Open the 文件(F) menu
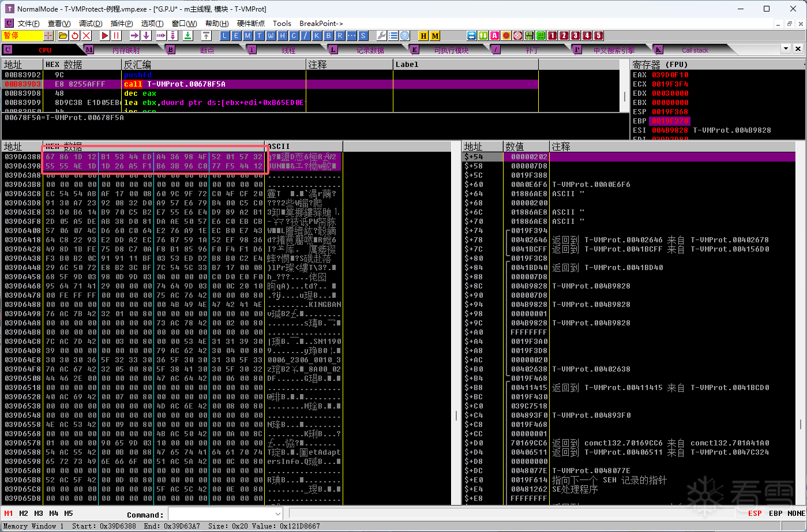This screenshot has width=807, height=532. (x=28, y=23)
